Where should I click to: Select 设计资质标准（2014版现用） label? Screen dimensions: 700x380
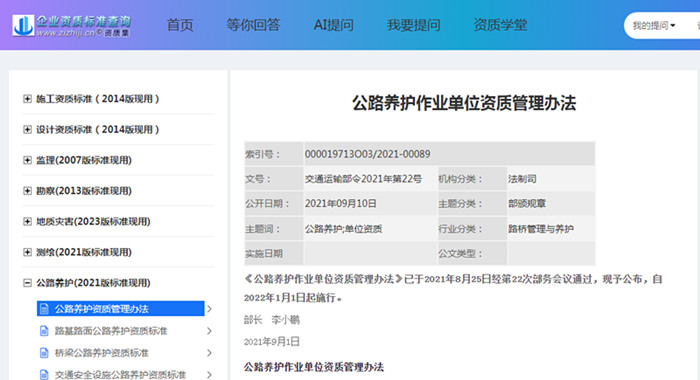(98, 129)
